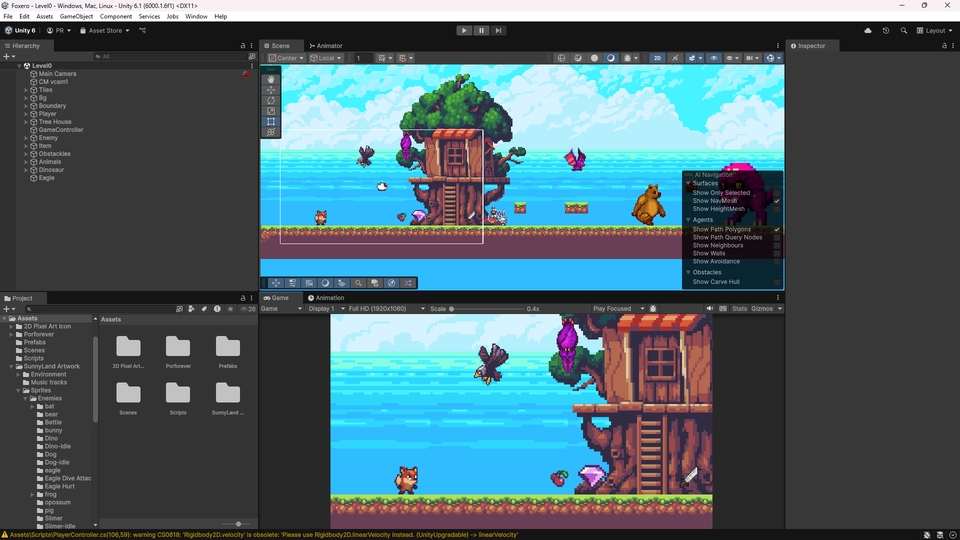Enable Show Only Selected checkbox
The image size is (960, 540).
(776, 193)
